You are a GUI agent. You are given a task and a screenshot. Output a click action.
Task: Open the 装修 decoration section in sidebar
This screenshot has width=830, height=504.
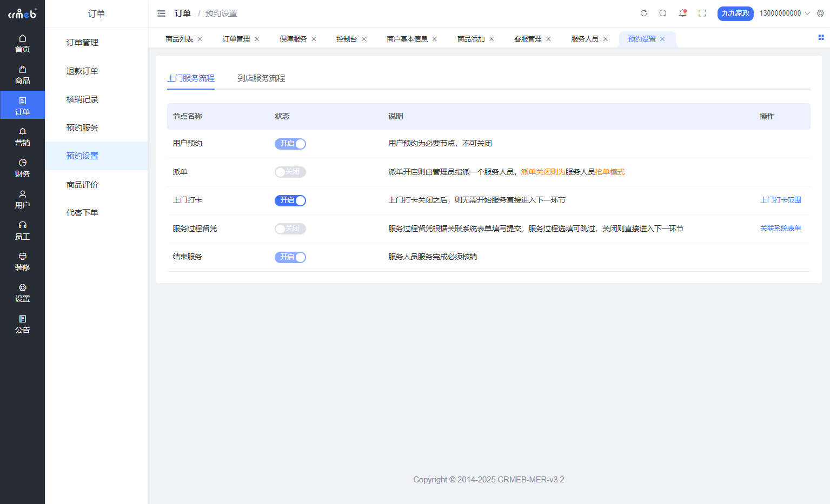point(22,262)
